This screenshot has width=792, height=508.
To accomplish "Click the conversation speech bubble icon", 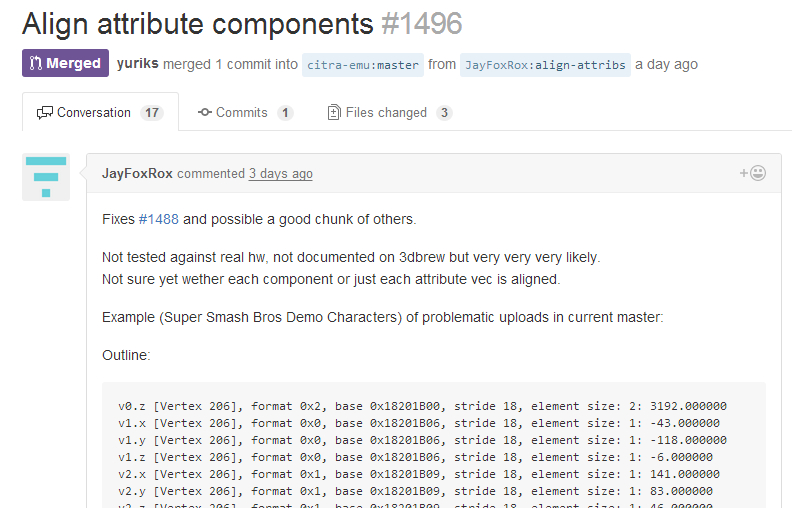I will click(x=45, y=113).
